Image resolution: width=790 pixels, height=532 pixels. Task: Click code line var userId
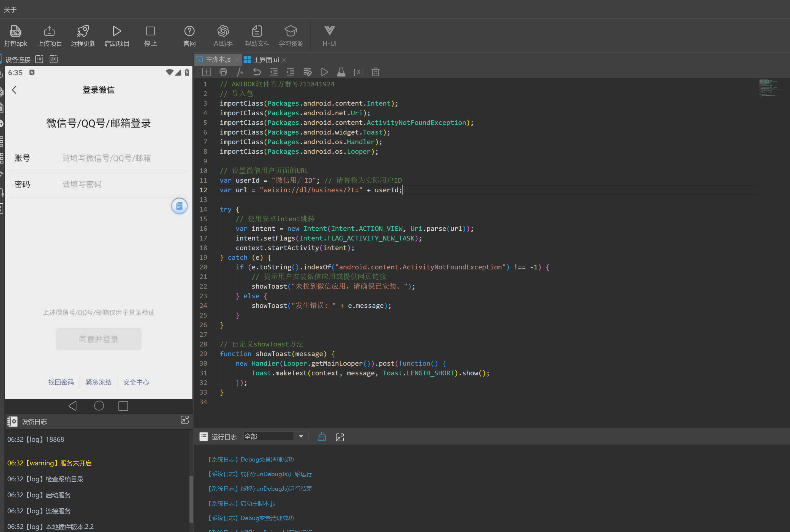(x=311, y=180)
